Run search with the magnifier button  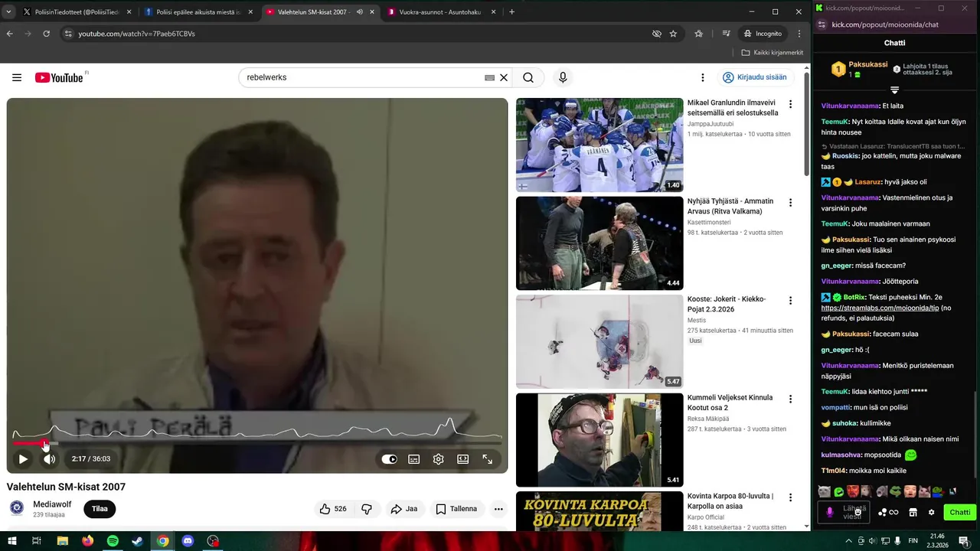[x=528, y=77]
